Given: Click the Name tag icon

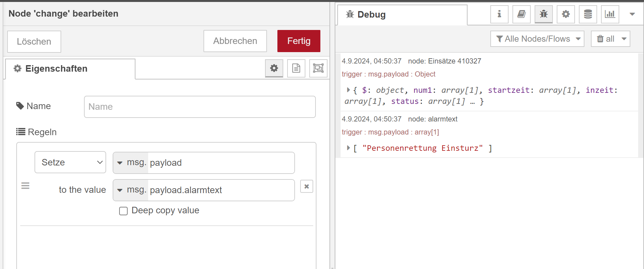Looking at the screenshot, I should 20,106.
